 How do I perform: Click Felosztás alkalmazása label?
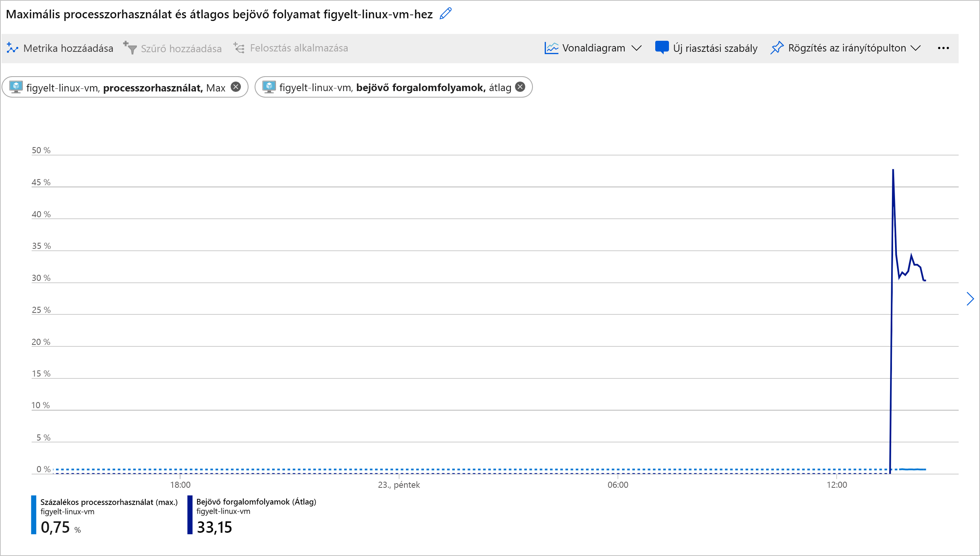coord(299,48)
